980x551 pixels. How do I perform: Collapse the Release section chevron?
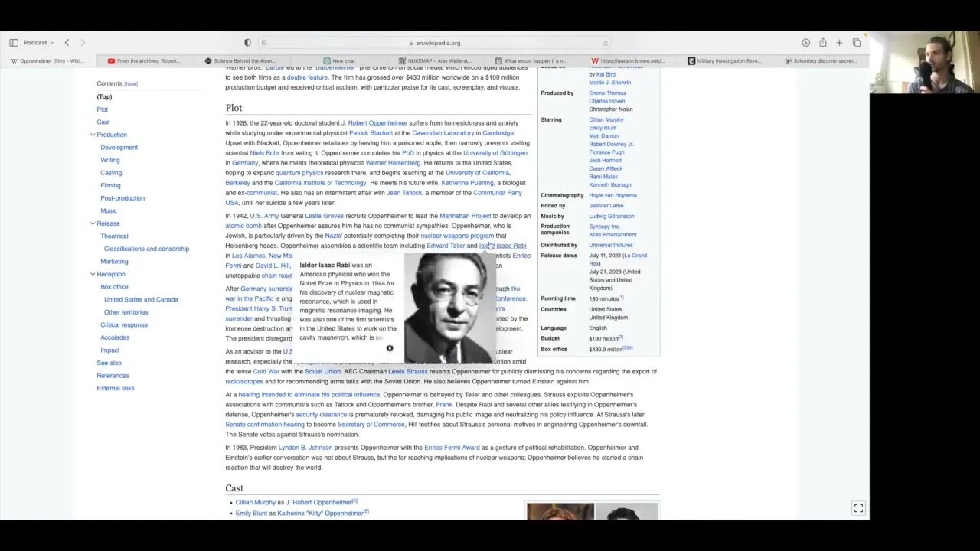93,223
